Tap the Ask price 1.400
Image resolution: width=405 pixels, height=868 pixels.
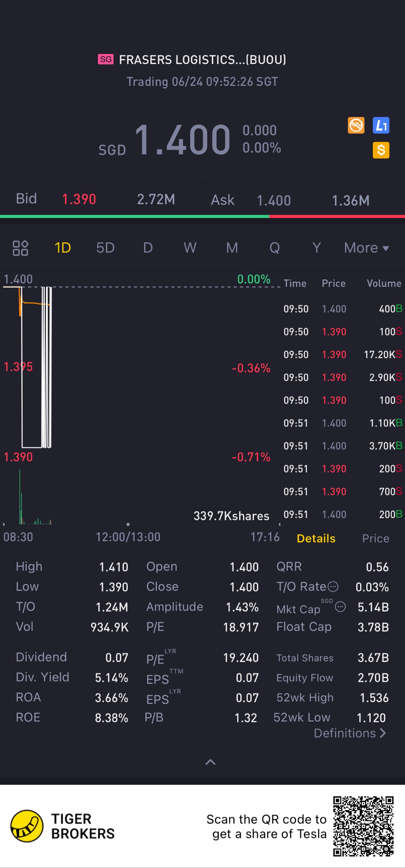274,200
